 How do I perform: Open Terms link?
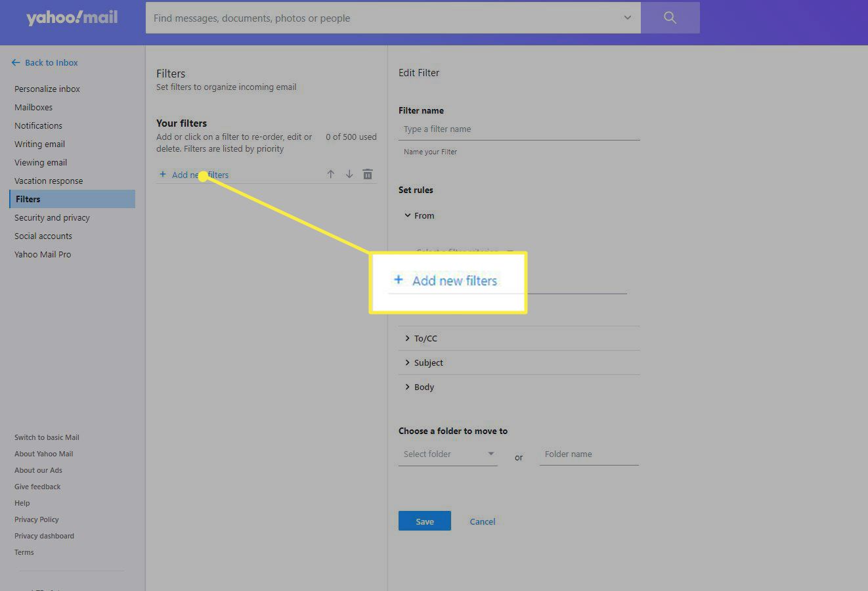24,552
